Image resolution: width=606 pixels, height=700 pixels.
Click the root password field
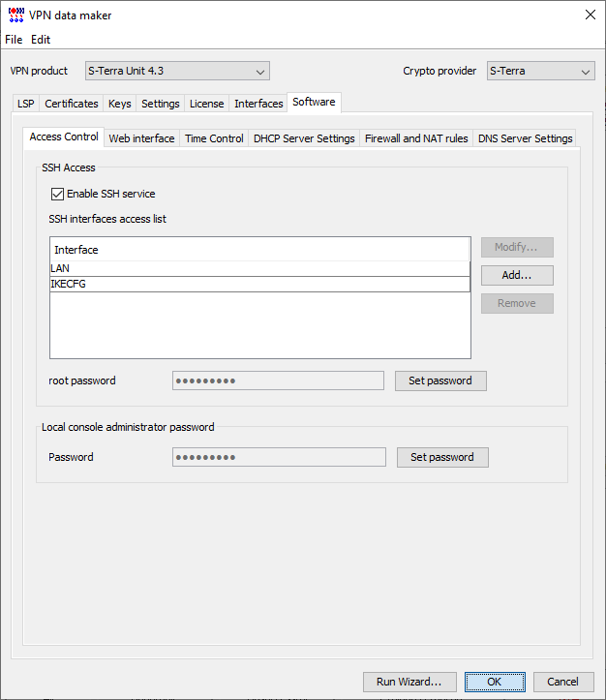point(278,380)
